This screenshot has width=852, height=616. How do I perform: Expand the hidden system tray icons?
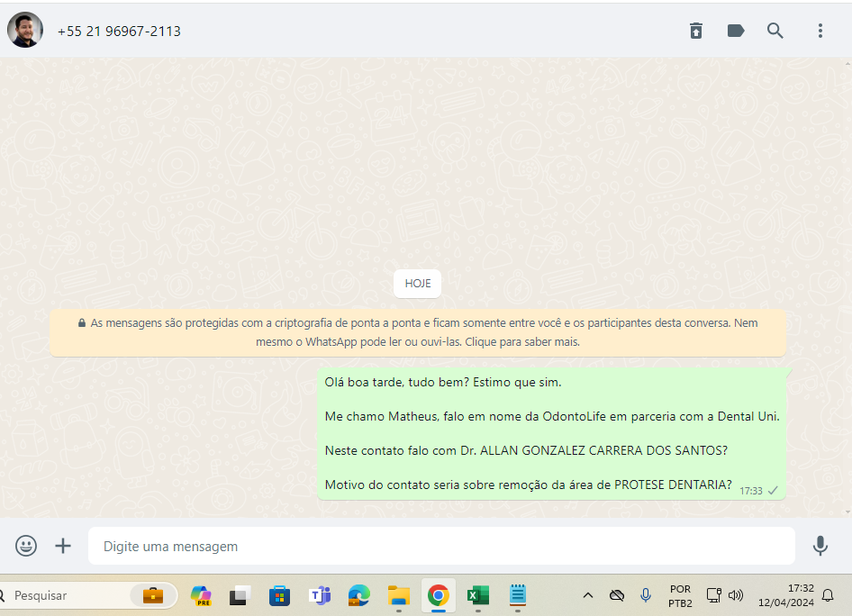588,595
